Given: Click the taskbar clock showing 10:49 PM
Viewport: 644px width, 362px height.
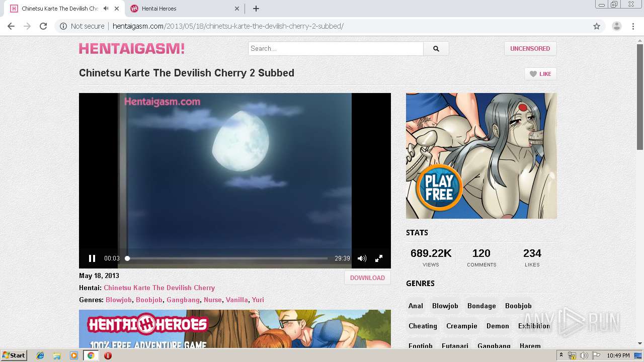Looking at the screenshot, I should click(618, 355).
